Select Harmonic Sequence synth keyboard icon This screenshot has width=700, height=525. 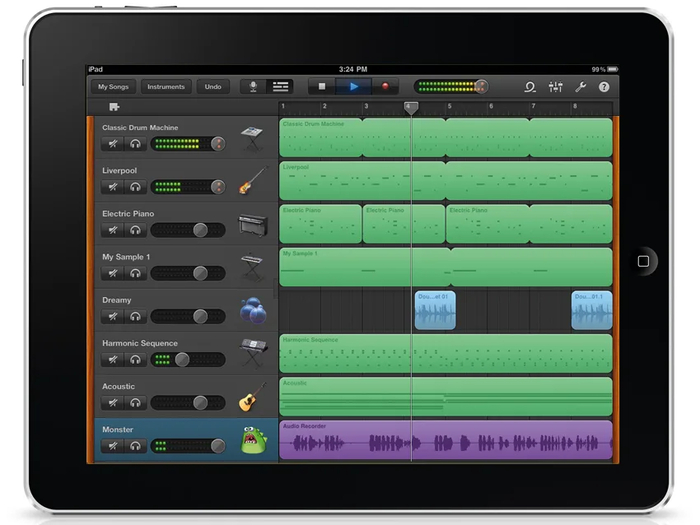(253, 353)
